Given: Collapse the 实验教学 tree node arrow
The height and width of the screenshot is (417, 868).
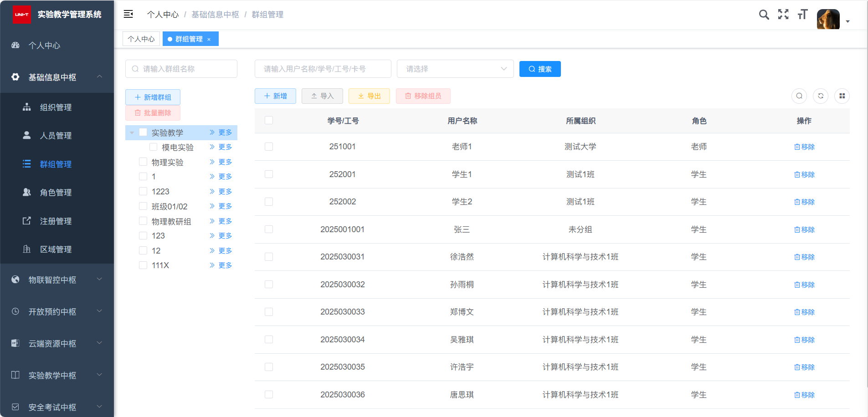Looking at the screenshot, I should tap(132, 133).
